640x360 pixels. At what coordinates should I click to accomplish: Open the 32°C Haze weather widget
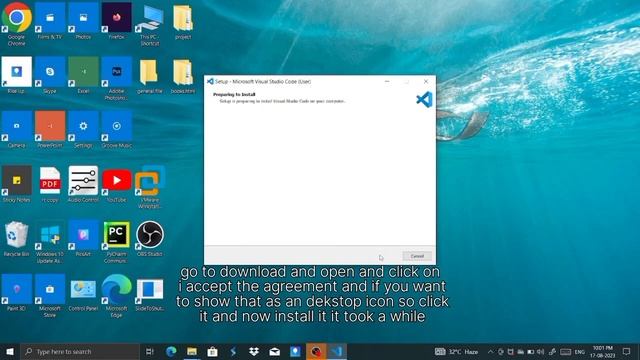(456, 351)
